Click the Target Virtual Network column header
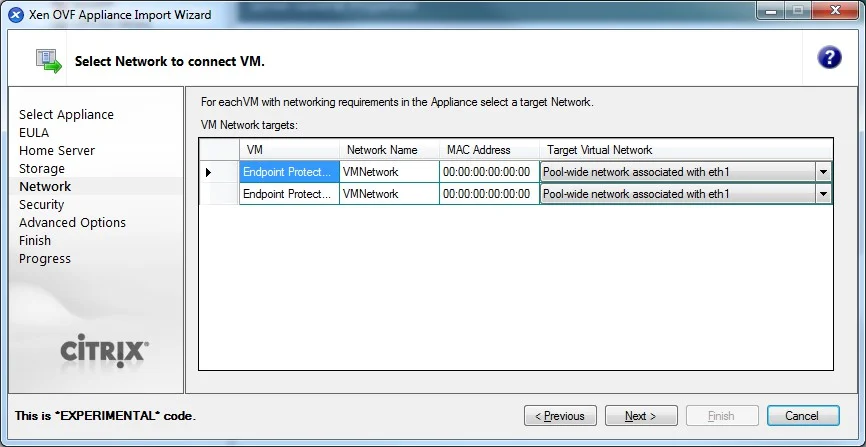This screenshot has width=866, height=447. pos(686,150)
